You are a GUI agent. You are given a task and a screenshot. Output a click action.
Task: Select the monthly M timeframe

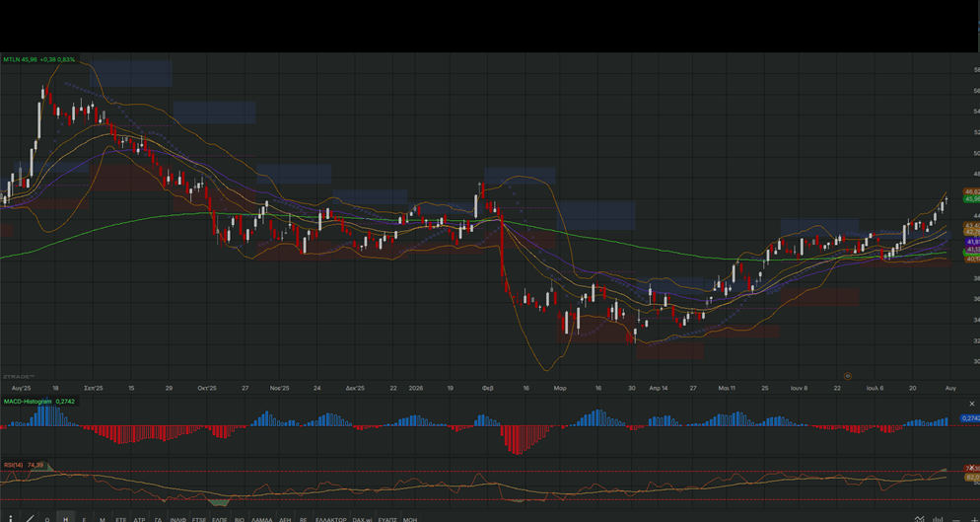(x=103, y=519)
